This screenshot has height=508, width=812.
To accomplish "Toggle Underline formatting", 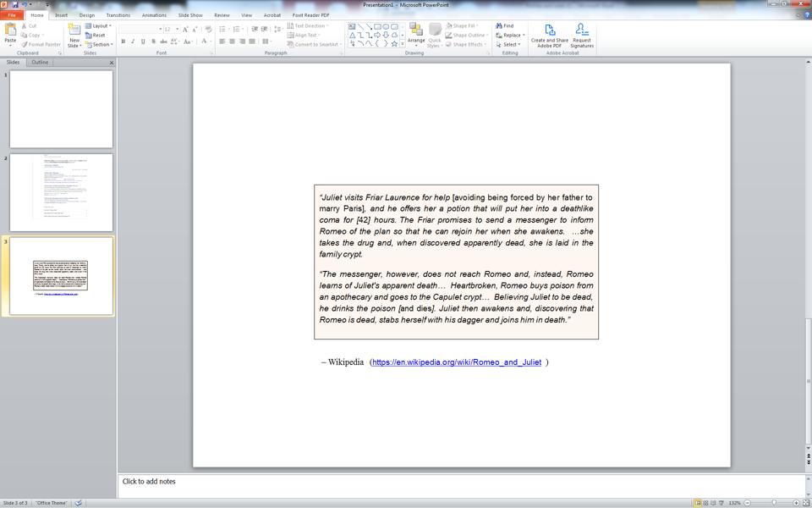I will 144,41.
